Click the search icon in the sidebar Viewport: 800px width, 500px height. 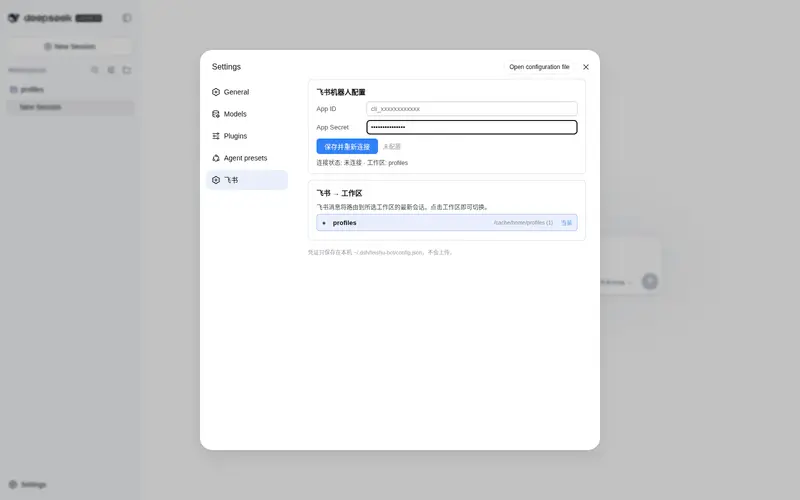(95, 70)
